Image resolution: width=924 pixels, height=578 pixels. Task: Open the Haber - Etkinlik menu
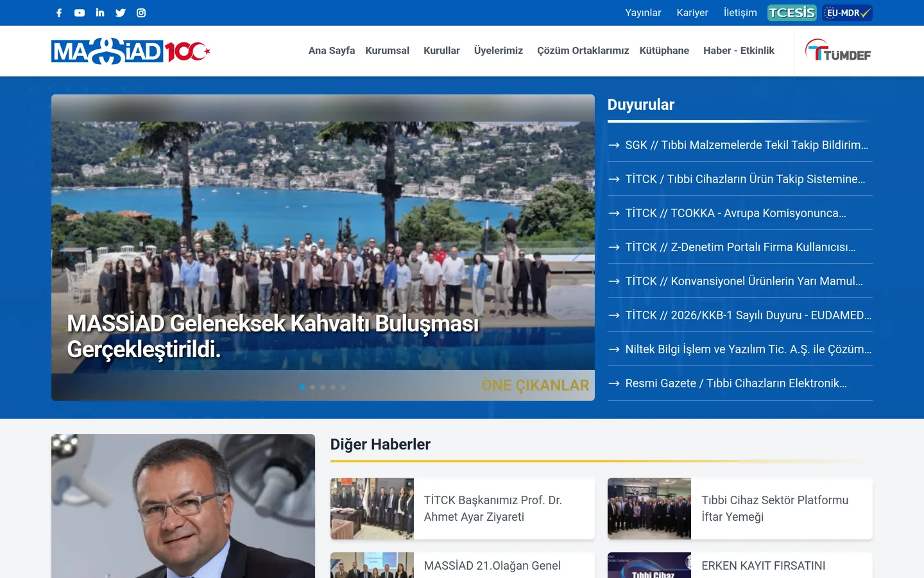point(739,51)
